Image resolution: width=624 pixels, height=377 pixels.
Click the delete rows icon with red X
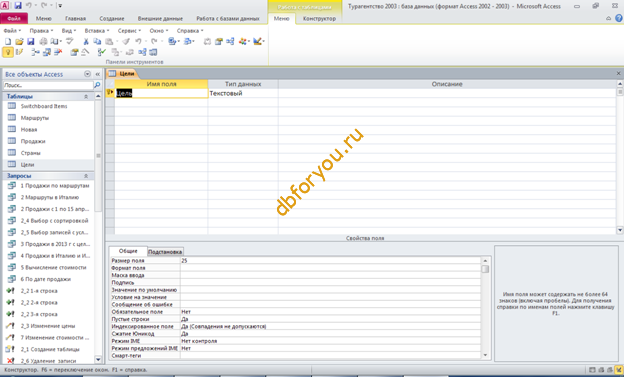(58, 52)
